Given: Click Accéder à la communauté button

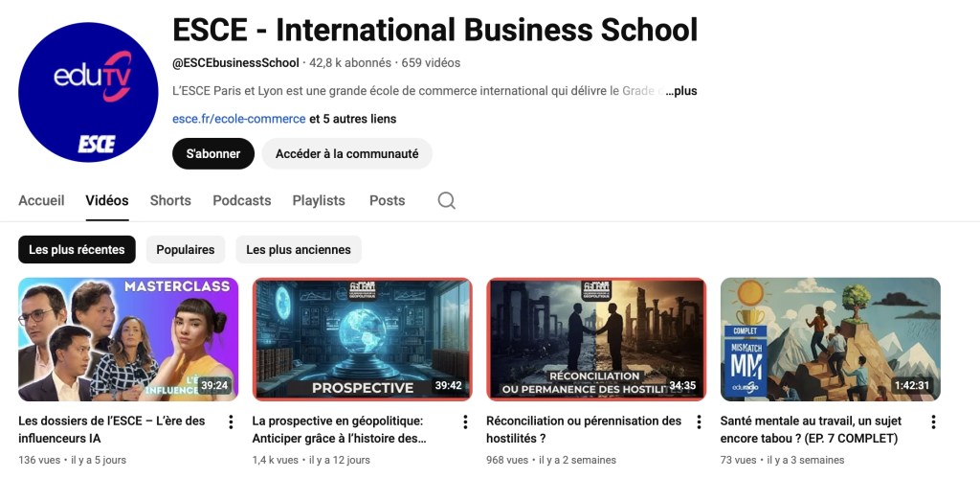Looking at the screenshot, I should pyautogui.click(x=346, y=153).
